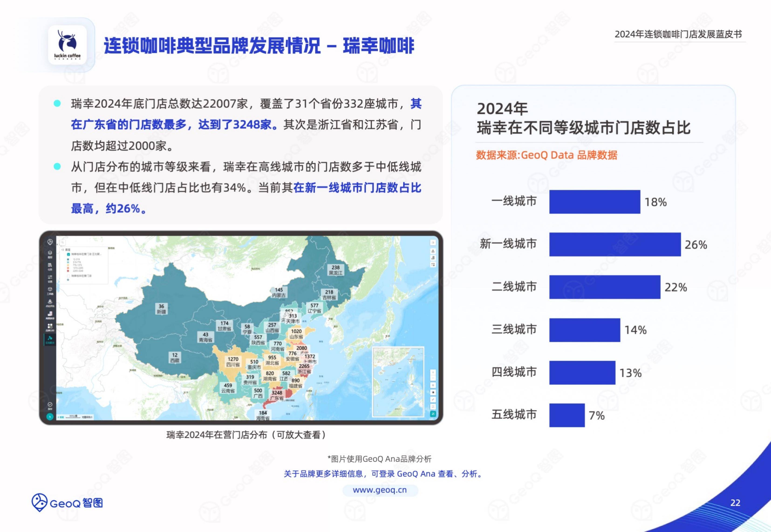Click the 218 吉林省 map label
The image size is (771, 532).
329,295
